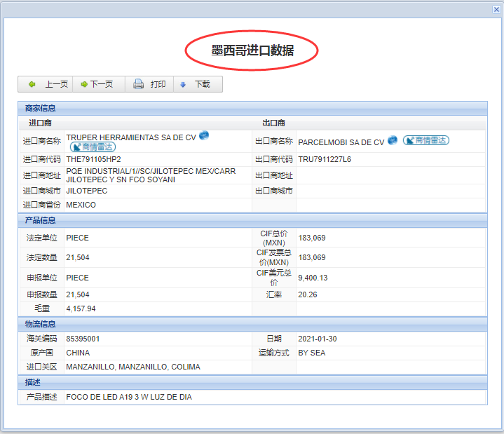
Task: Click the 墨西哥进口数据 title
Action: pyautogui.click(x=252, y=50)
